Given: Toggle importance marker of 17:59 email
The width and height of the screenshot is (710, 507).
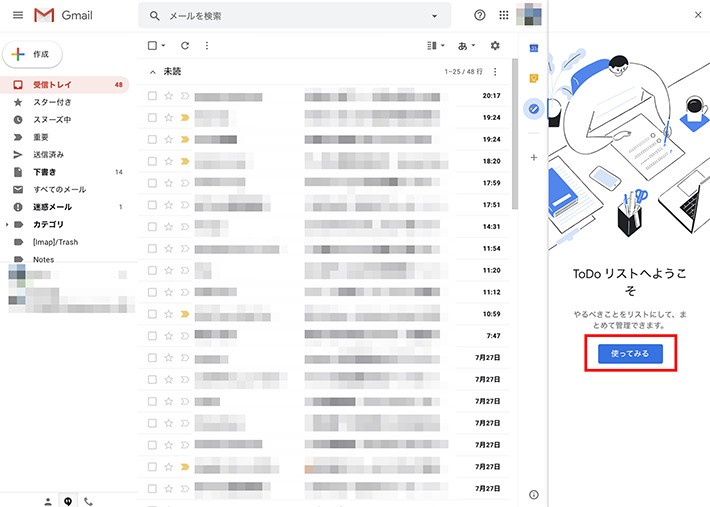Looking at the screenshot, I should 185,183.
